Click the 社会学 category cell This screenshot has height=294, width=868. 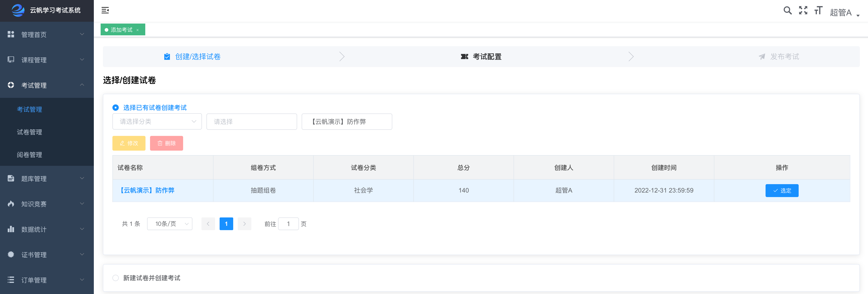(363, 191)
